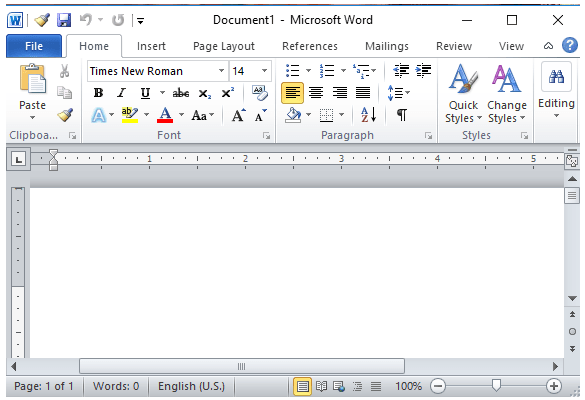Click the Sort A-Z icon
The width and height of the screenshot is (585, 400).
(368, 115)
